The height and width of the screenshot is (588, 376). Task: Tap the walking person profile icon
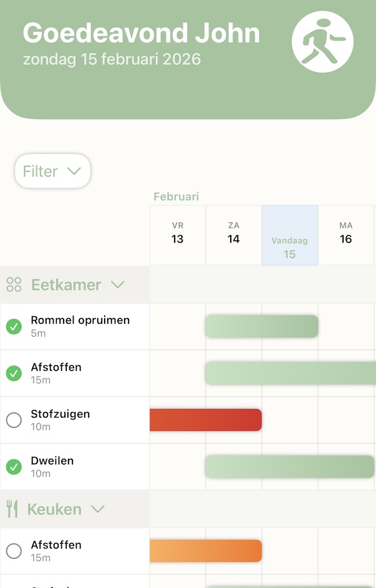(x=322, y=42)
